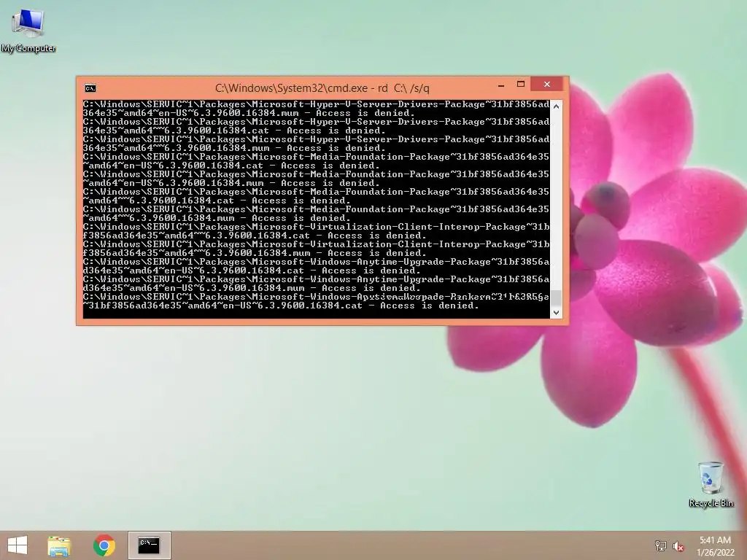Screen dimensions: 747x560
Task: Click the first Hyper-V-Server-Drivers-Package output line
Action: (316, 104)
